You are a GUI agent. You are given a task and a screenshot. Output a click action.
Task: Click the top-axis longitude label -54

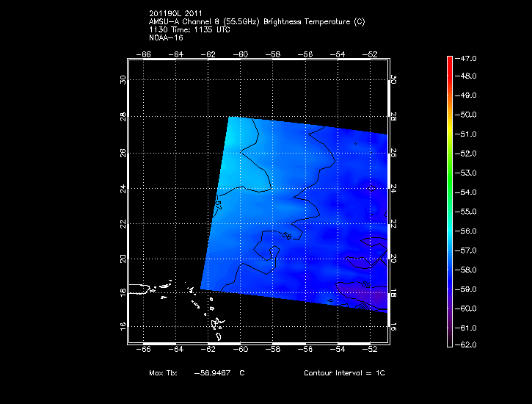tap(338, 54)
